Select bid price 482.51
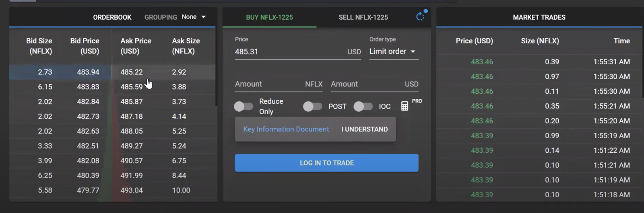Screen dimensions: 644x213 point(88,146)
